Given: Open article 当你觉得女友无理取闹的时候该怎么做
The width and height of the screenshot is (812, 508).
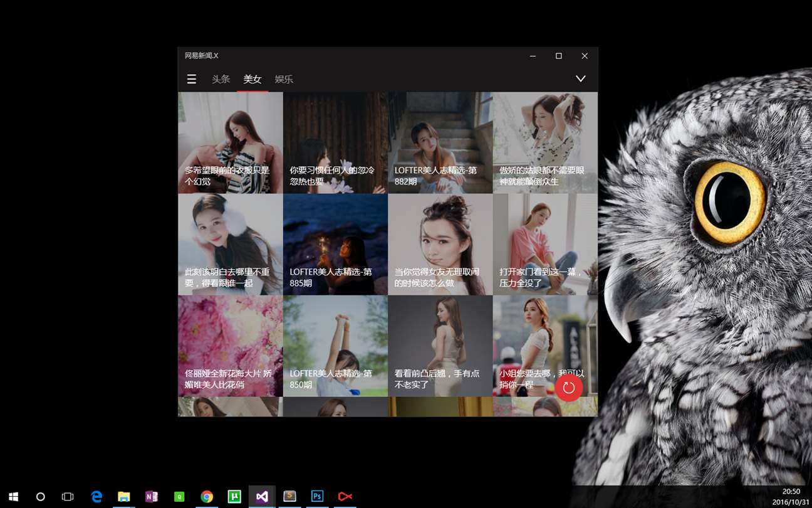Looking at the screenshot, I should coord(440,245).
